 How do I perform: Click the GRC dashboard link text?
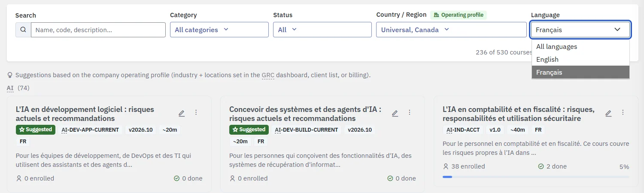[268, 75]
